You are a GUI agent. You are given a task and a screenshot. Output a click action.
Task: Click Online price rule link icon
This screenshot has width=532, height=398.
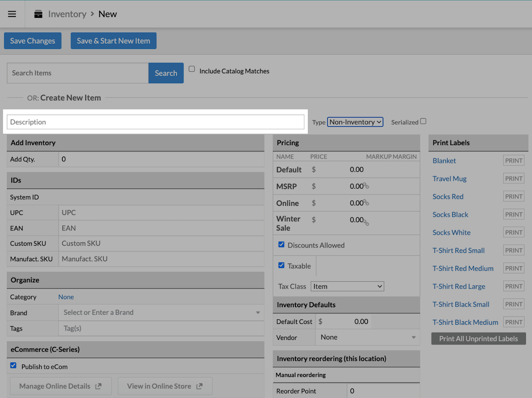366,202
